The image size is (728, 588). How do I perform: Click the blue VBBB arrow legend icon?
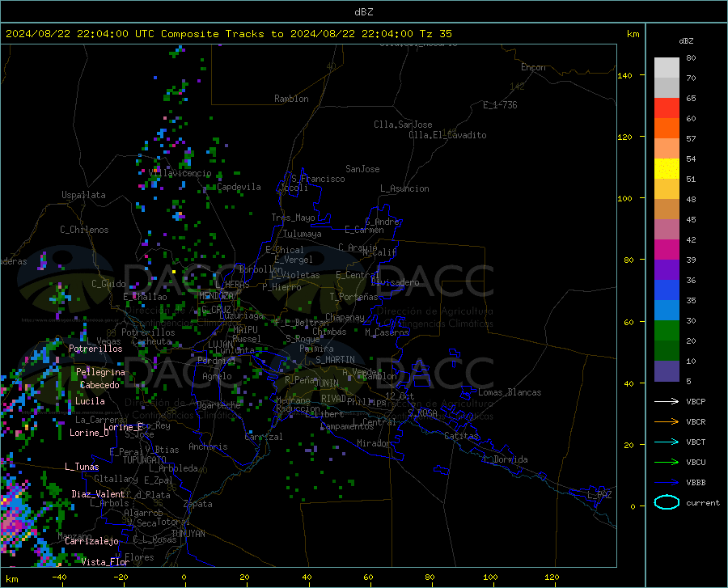tap(667, 482)
